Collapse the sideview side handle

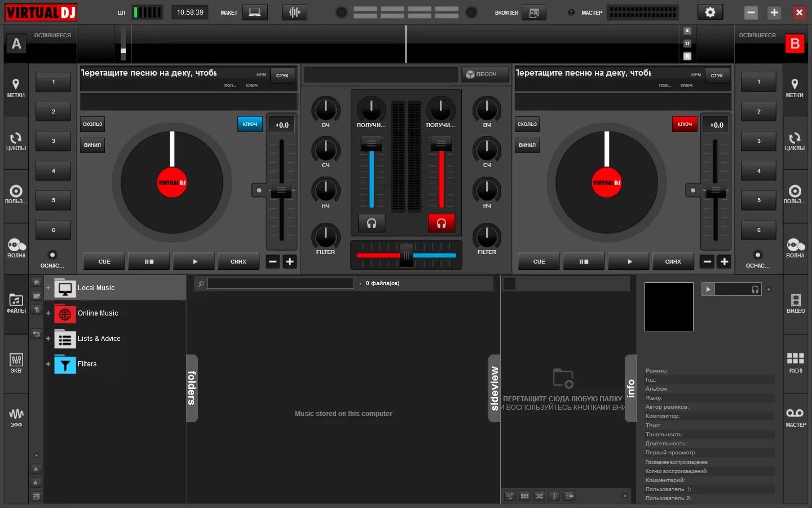pos(495,388)
